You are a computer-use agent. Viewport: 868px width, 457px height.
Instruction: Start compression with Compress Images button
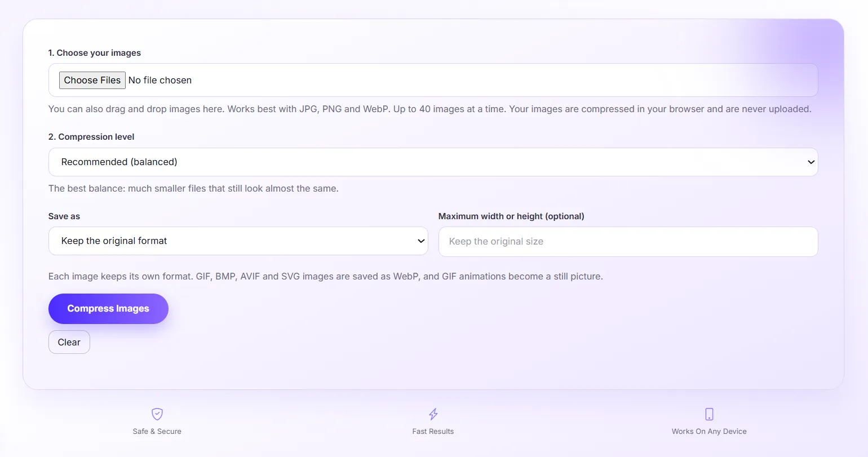tap(108, 308)
